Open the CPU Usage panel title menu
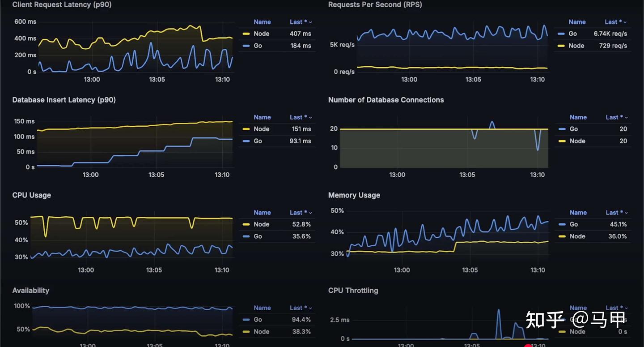 32,195
